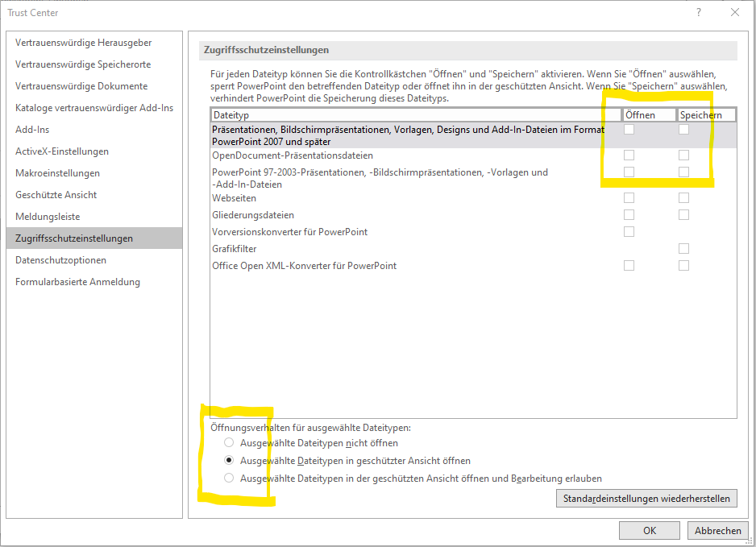Screen dimensions: 756x547
Task: Check Speichern for Grafikfilter
Action: (683, 249)
